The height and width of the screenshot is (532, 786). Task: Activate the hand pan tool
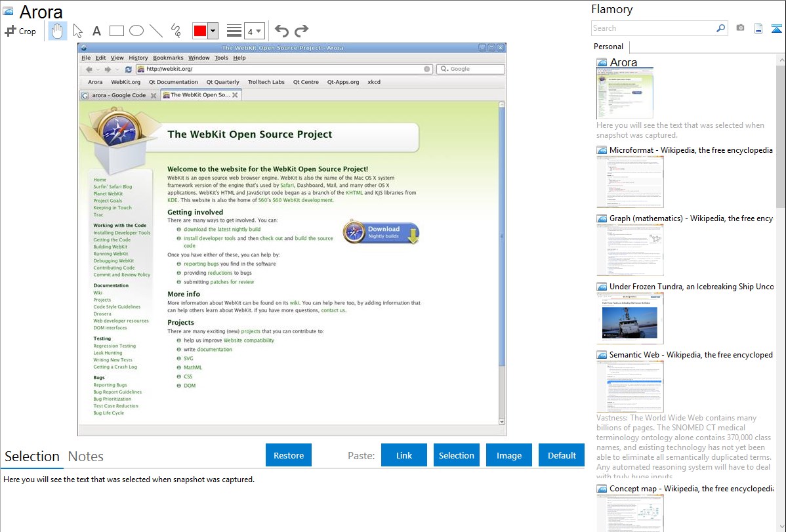click(x=57, y=31)
